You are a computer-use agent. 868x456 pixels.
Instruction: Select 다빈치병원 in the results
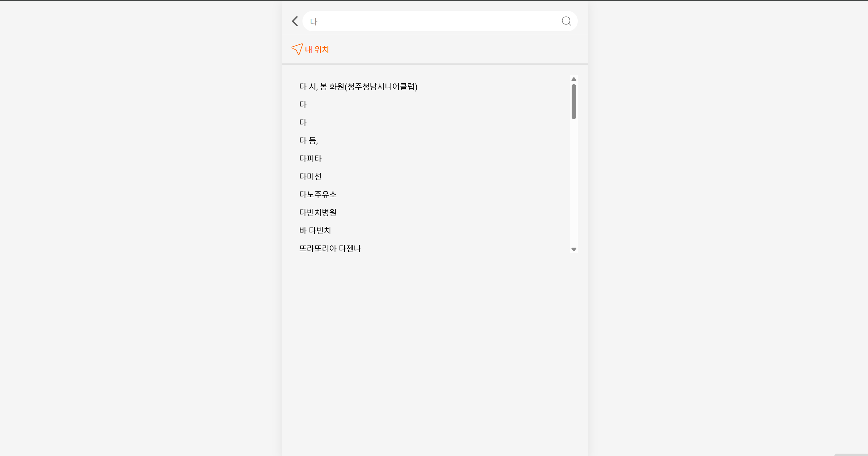[318, 213]
